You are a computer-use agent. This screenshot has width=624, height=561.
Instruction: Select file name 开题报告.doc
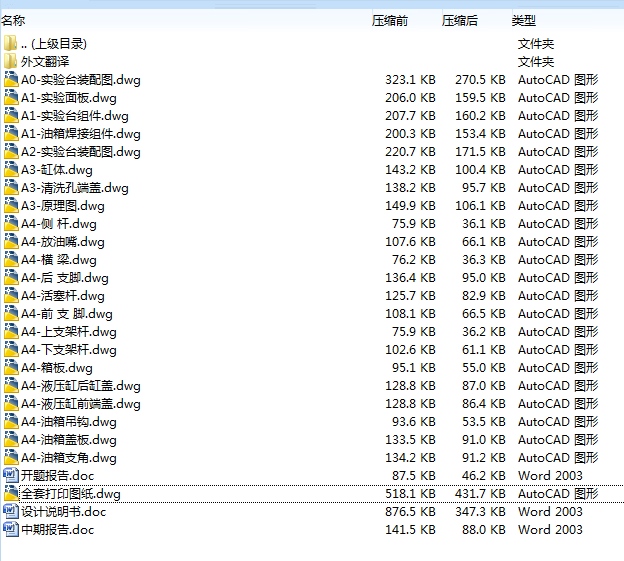[x=57, y=475]
